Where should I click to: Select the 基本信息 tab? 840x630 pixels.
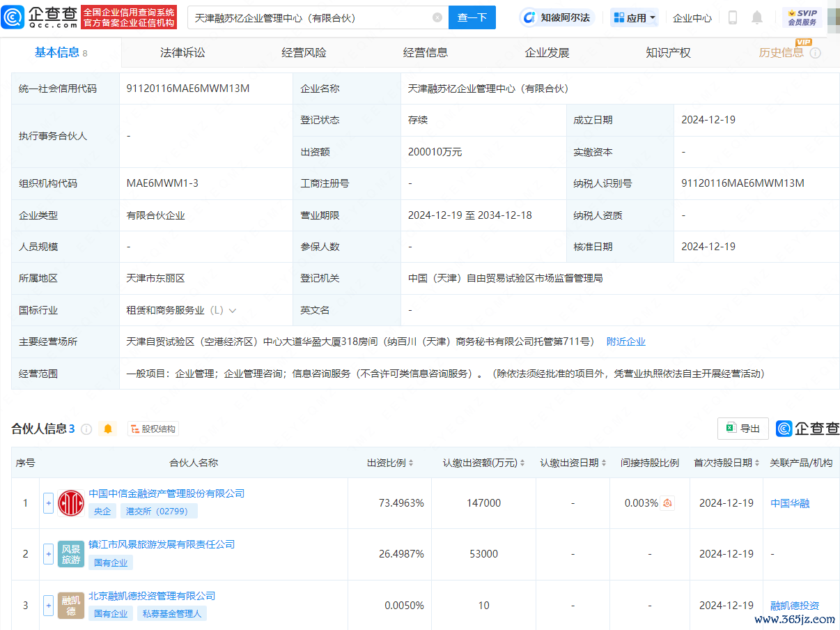(61, 52)
